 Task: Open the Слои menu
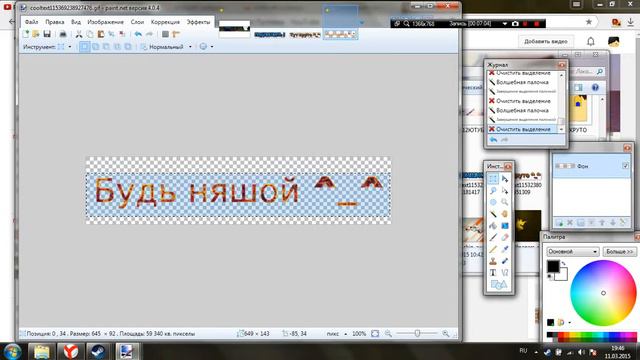pos(137,22)
